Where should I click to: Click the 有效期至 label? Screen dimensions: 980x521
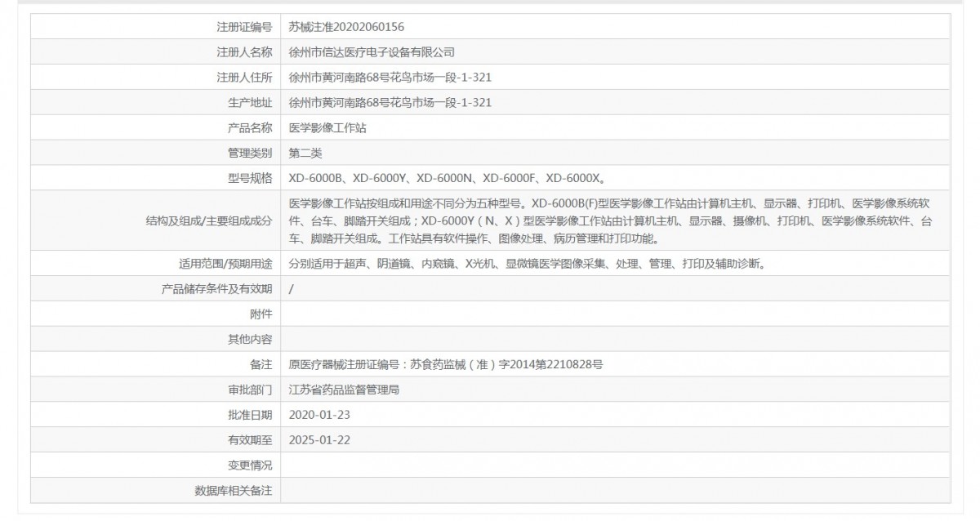click(250, 441)
